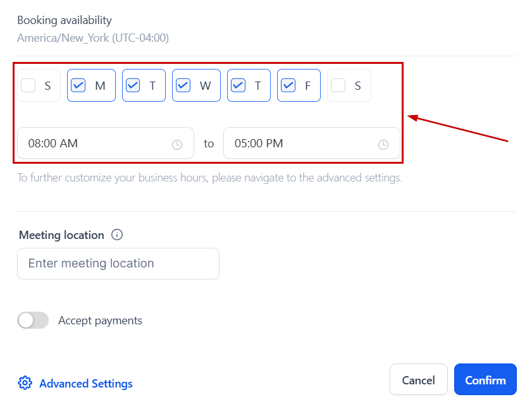The image size is (532, 409).
Task: Click the America/New_York timezone text
Action: pyautogui.click(x=93, y=38)
